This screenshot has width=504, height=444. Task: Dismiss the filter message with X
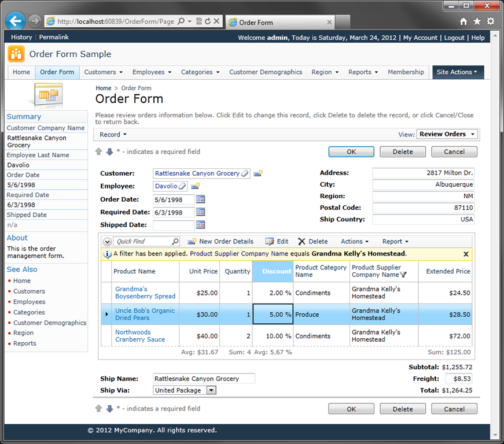(x=466, y=254)
